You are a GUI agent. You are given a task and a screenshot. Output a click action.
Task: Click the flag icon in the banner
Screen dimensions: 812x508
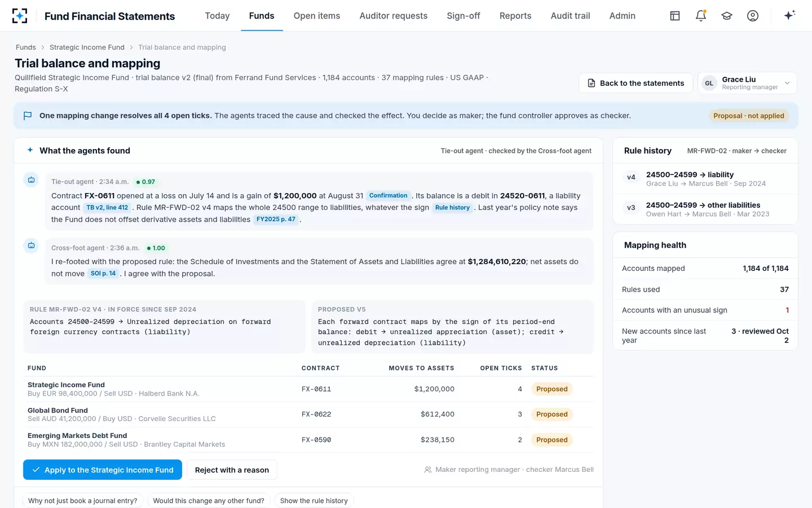(28, 116)
